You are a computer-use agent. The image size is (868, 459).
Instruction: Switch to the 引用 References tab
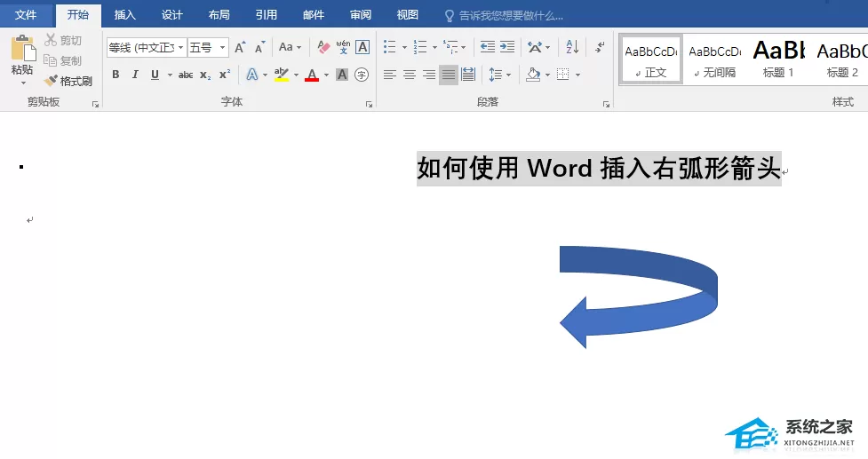tap(266, 15)
